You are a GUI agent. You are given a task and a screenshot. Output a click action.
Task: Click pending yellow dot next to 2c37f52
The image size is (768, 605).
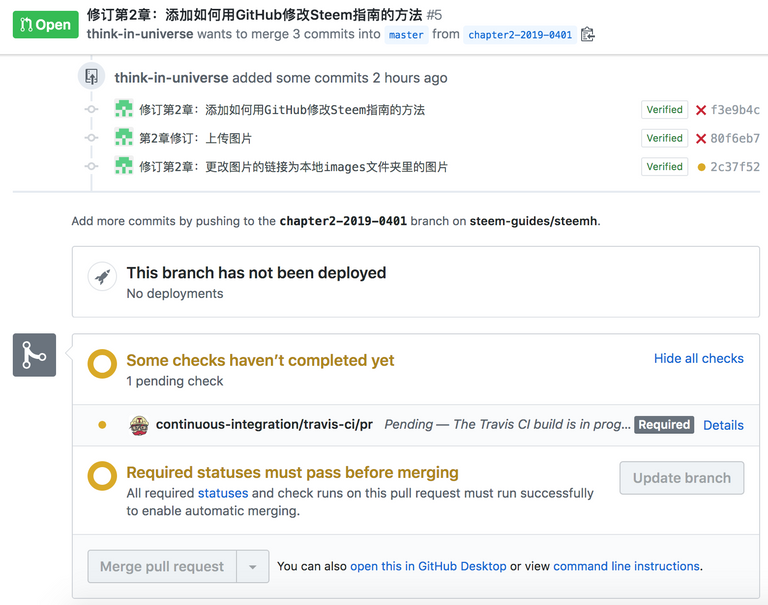(701, 167)
